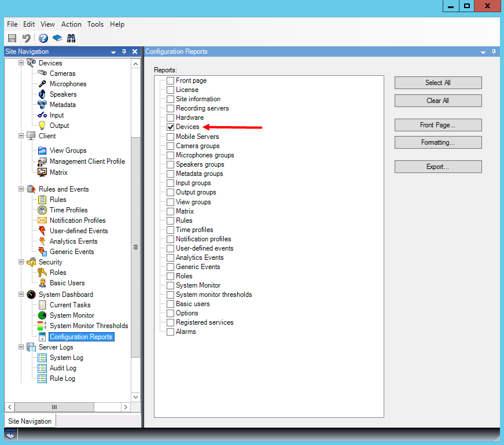Screen dimensions: 504x445
Task: Click the Microphones icon in Site Navigation
Action: (42, 84)
